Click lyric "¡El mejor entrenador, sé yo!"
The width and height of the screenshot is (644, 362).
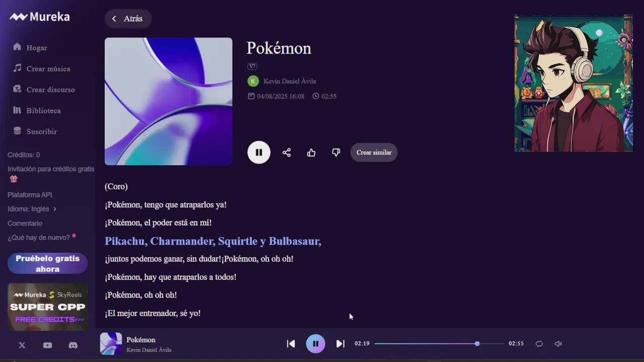point(152,313)
